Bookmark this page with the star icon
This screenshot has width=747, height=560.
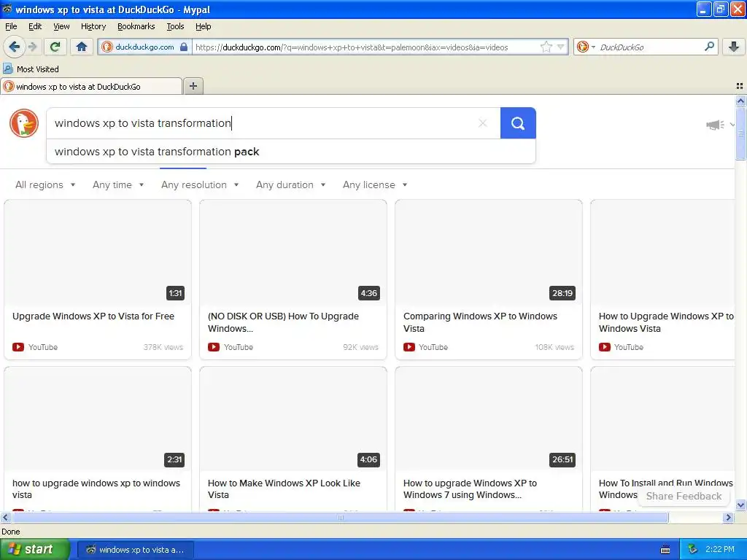point(546,47)
